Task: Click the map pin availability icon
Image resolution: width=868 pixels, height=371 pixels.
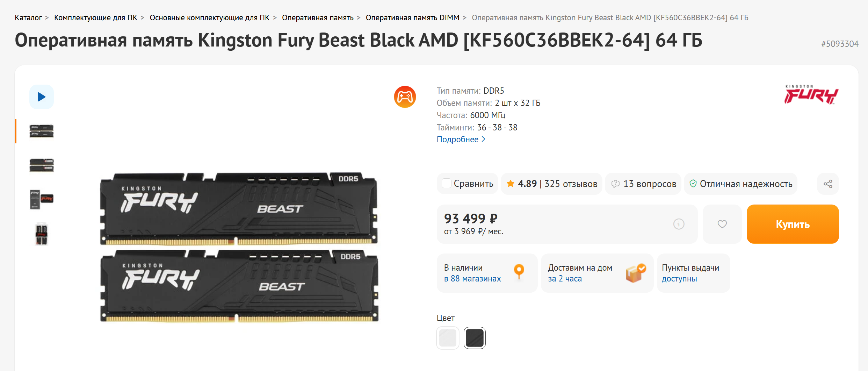Action: (519, 271)
